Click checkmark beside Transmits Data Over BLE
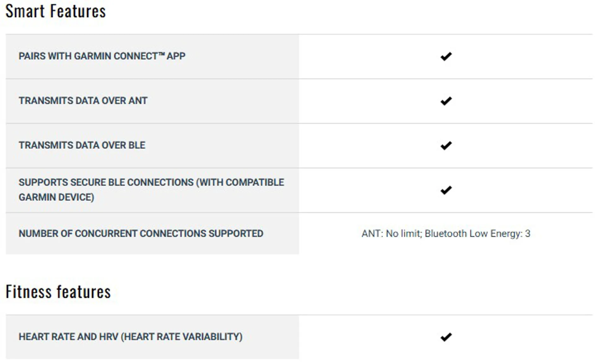 446,145
